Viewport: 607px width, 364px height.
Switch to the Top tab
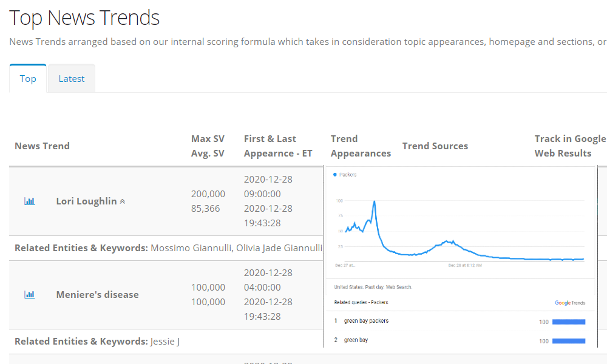click(x=28, y=79)
